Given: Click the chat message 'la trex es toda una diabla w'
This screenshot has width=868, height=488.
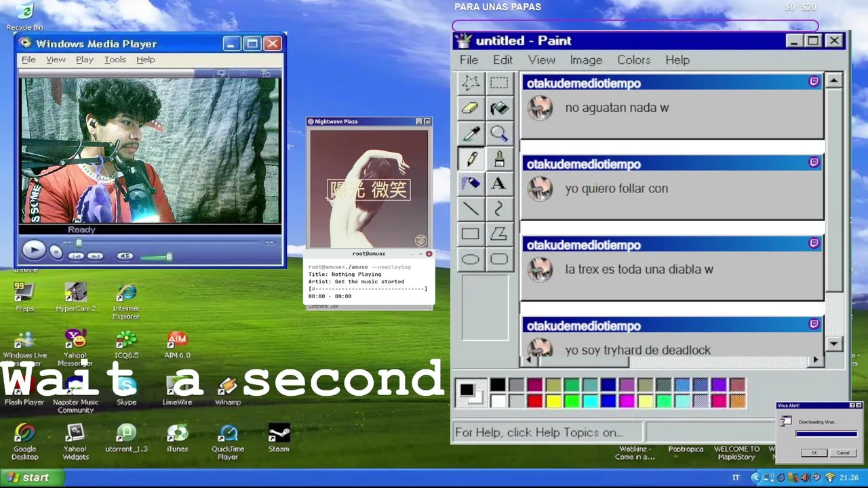Looking at the screenshot, I should 639,269.
